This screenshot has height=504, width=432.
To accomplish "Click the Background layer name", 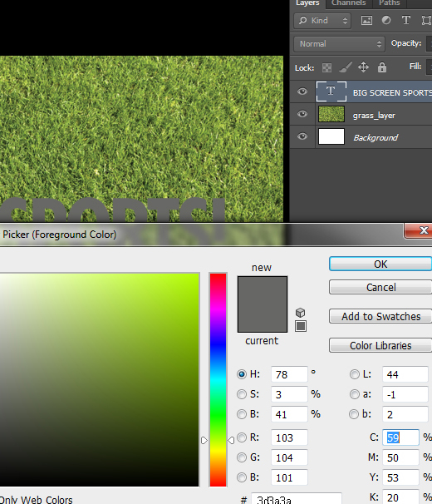I will (376, 137).
